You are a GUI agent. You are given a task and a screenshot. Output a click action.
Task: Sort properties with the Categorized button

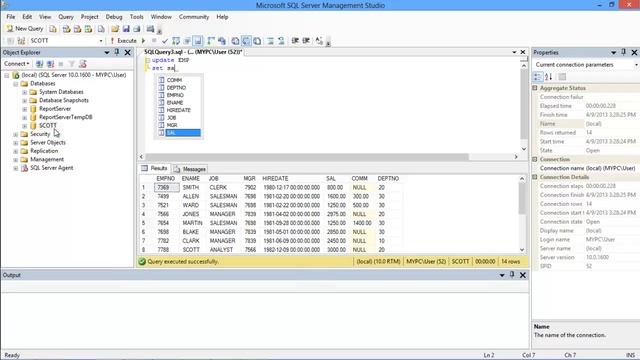[x=538, y=77]
